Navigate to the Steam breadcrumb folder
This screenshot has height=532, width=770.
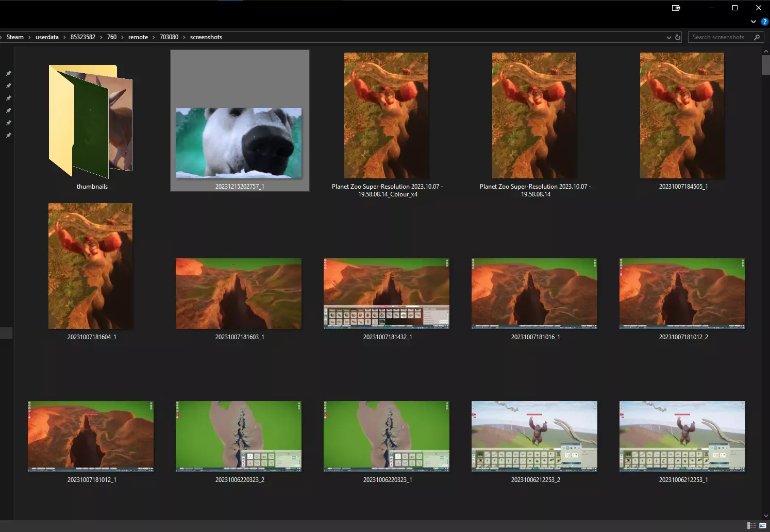(15, 37)
